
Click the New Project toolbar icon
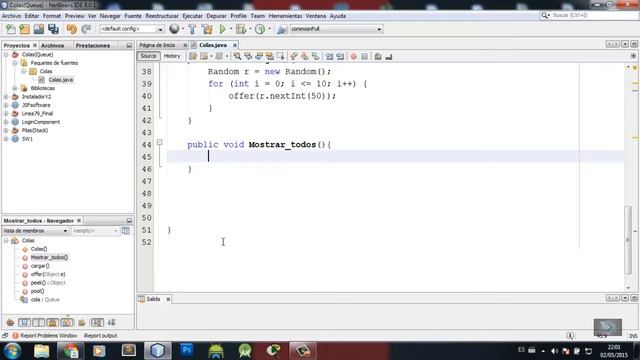click(x=24, y=29)
